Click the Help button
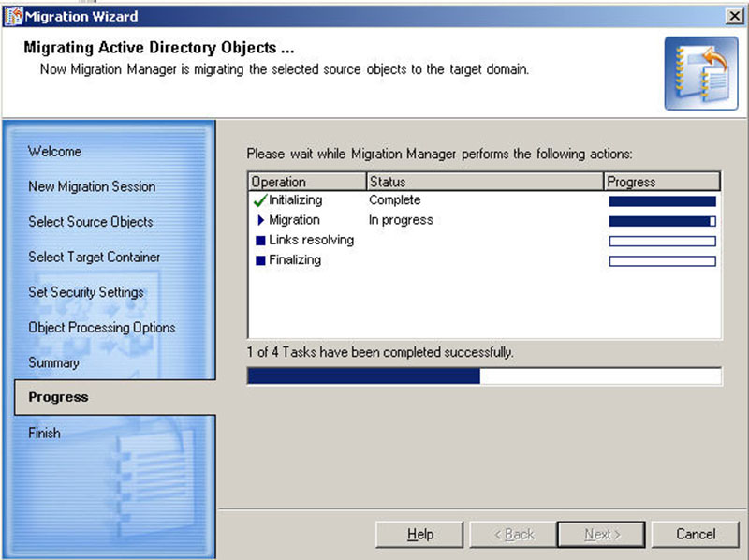The height and width of the screenshot is (560, 749). [419, 534]
